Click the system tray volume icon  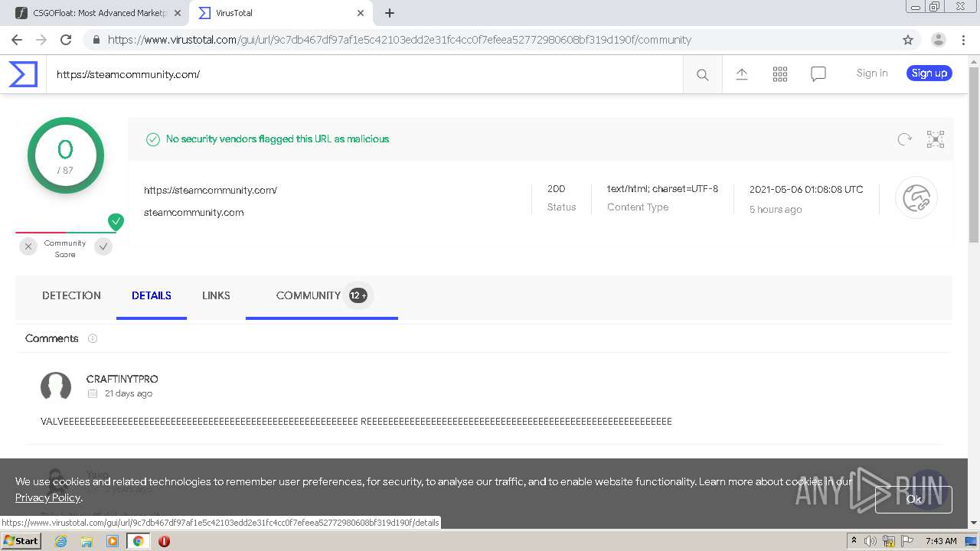pos(871,541)
